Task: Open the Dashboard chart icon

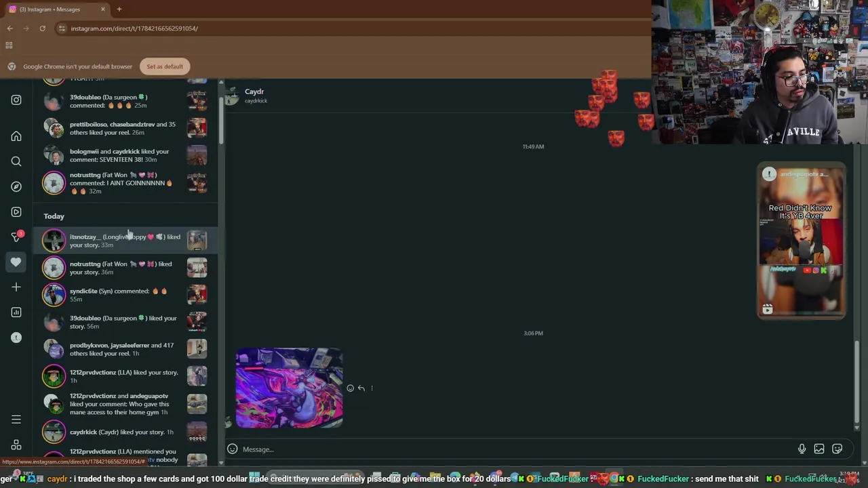Action: 16,312
